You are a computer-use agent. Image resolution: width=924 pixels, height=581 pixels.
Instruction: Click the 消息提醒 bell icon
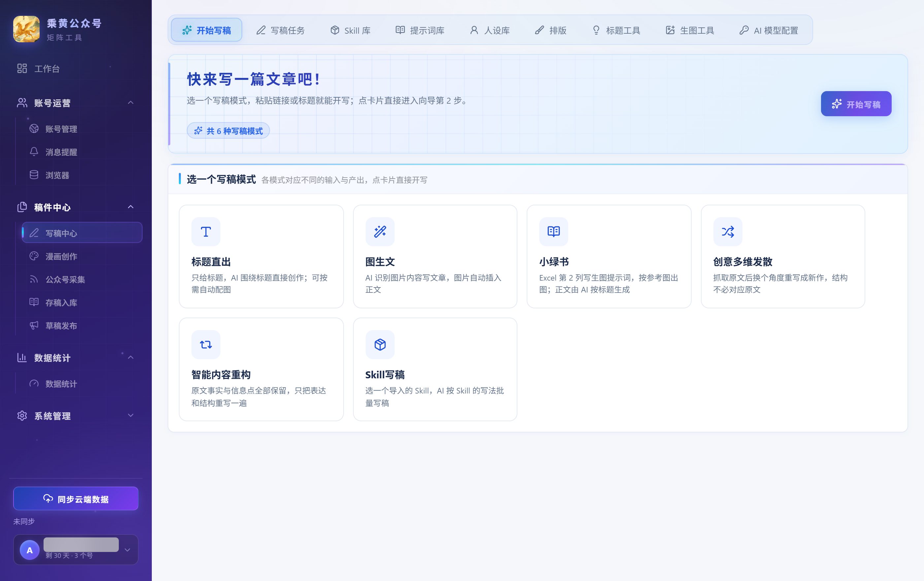click(34, 152)
